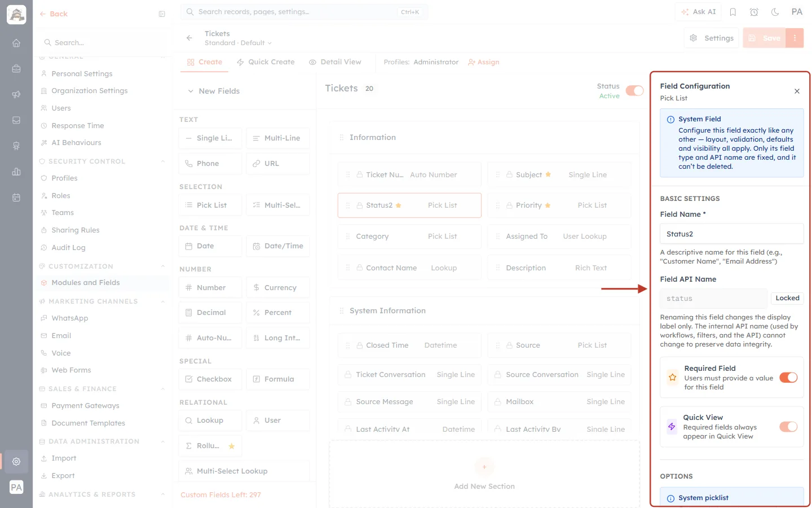Click the Add New Section plus icon
The width and height of the screenshot is (812, 508).
point(484,467)
